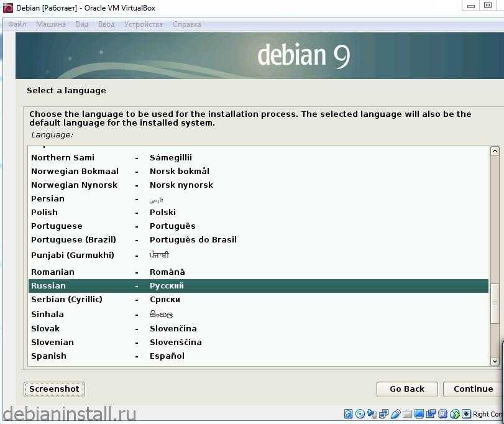Click the hard disk activity status icon
This screenshot has width=504, height=424.
349,414
